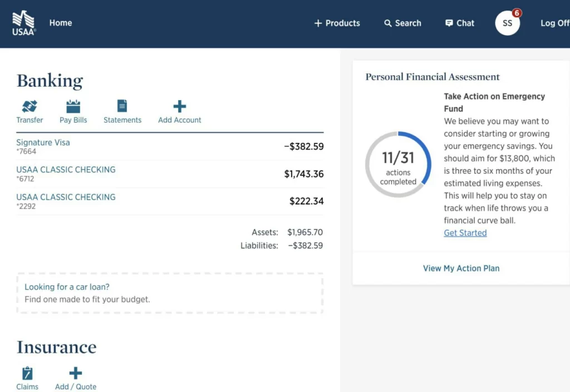This screenshot has height=392, width=570.
Task: Click the Banking section heading
Action: pyautogui.click(x=50, y=81)
